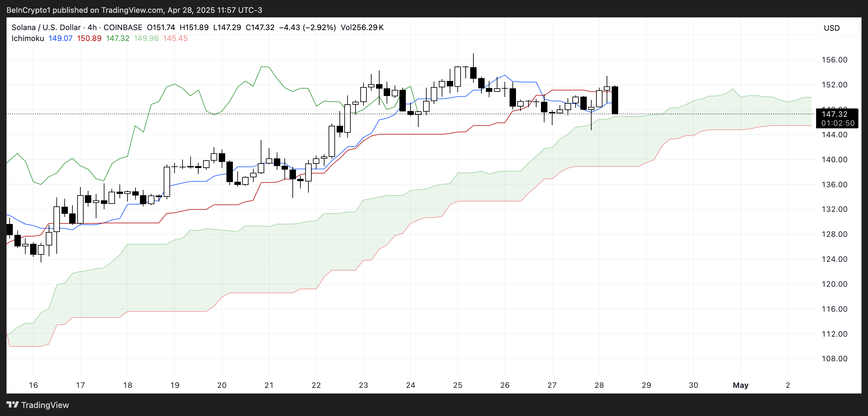The width and height of the screenshot is (868, 416).
Task: Select the red base line value 150.89
Action: pyautogui.click(x=89, y=38)
